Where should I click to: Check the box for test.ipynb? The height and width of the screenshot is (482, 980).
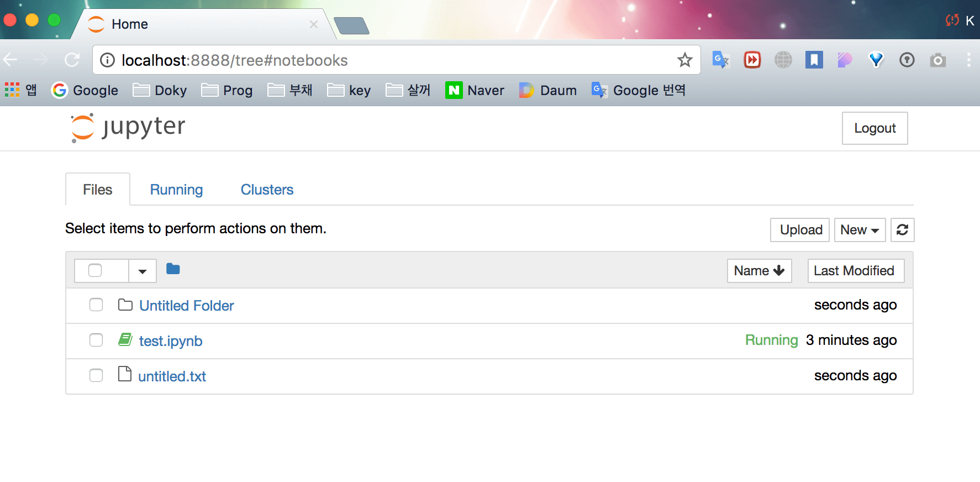[x=96, y=340]
